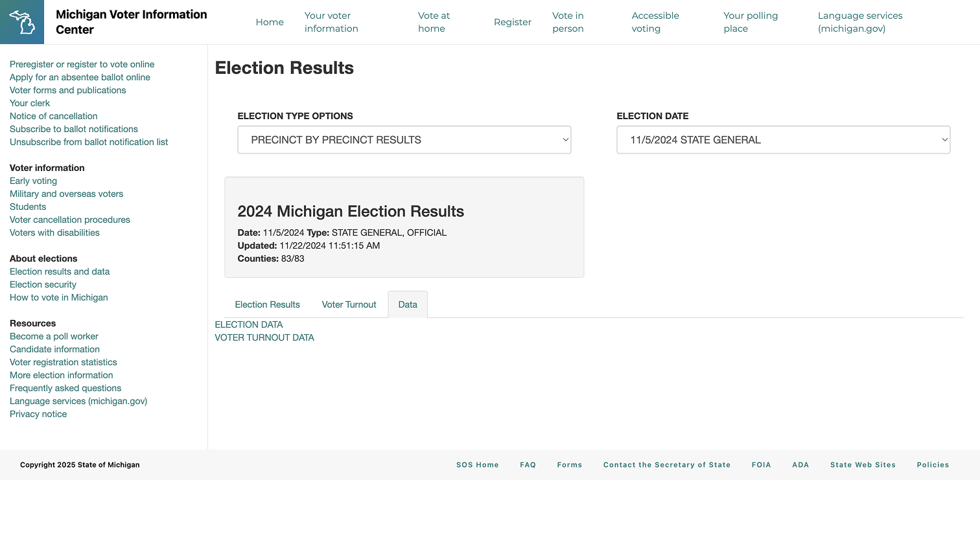This screenshot has height=533, width=980.
Task: Open Subscribe to ballot notifications link
Action: click(74, 129)
